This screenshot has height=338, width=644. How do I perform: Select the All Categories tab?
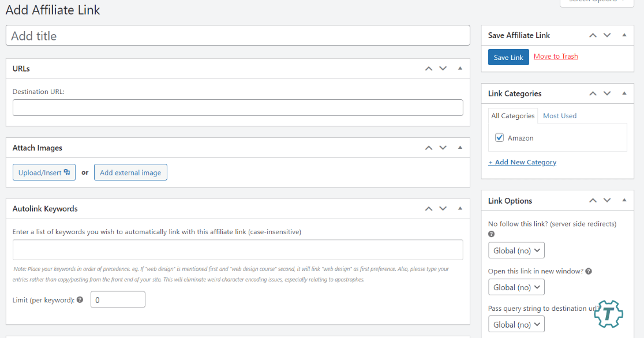(x=512, y=116)
